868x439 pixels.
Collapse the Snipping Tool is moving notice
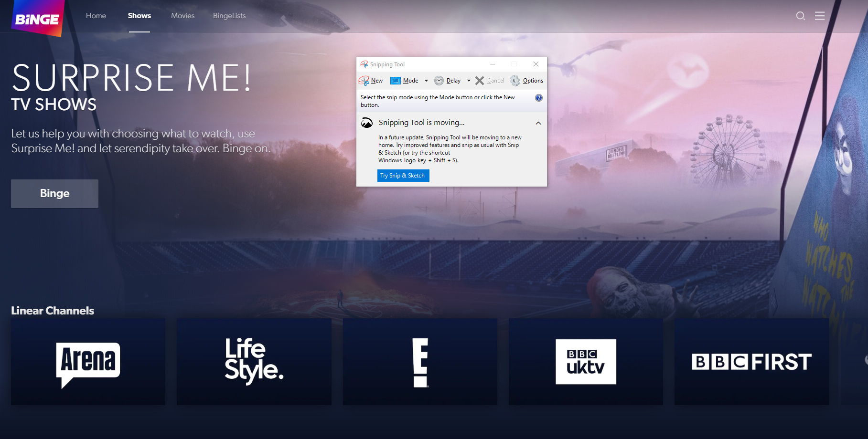click(538, 123)
